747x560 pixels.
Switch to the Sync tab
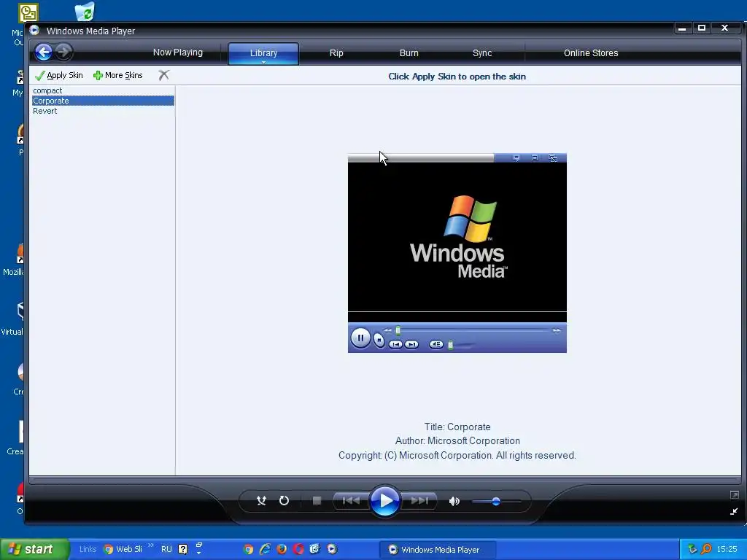482,52
